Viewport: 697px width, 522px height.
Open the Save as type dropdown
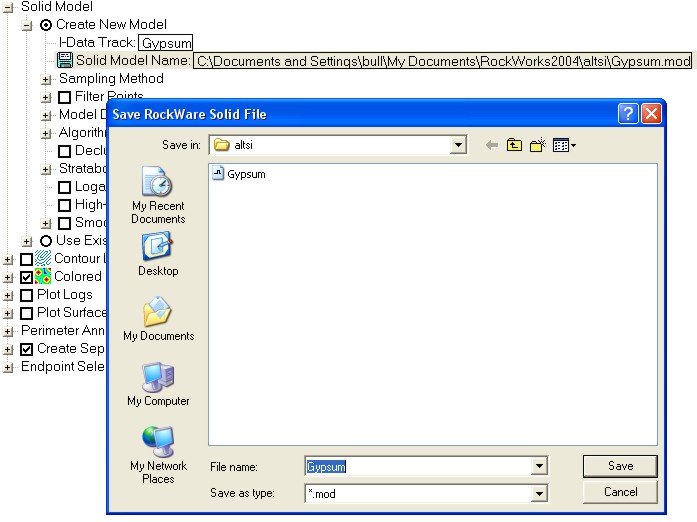539,494
